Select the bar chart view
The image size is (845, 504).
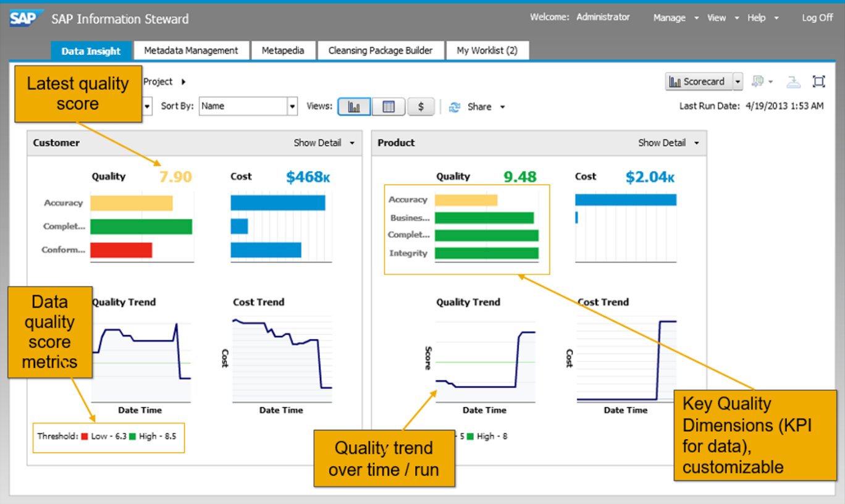pos(354,106)
